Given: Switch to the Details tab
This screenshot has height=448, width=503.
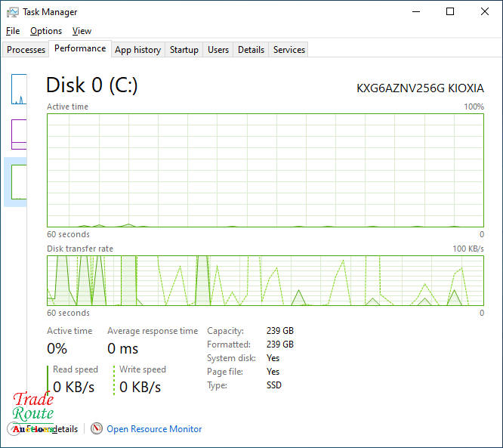Looking at the screenshot, I should coord(251,50).
